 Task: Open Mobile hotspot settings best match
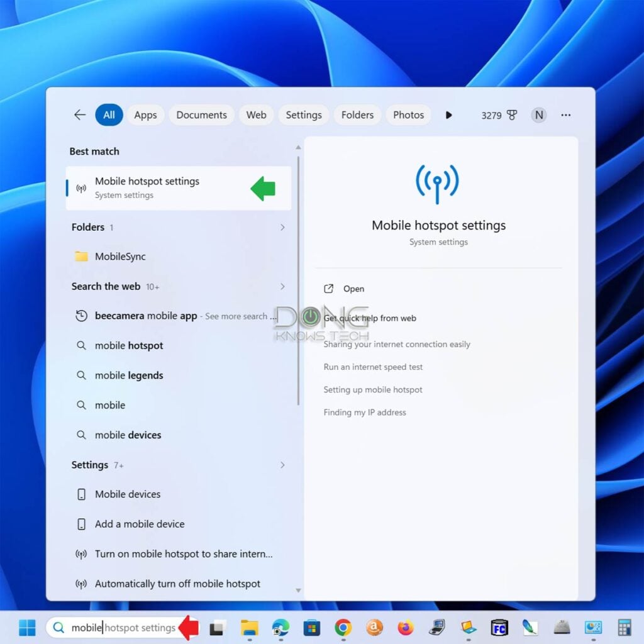pos(178,188)
